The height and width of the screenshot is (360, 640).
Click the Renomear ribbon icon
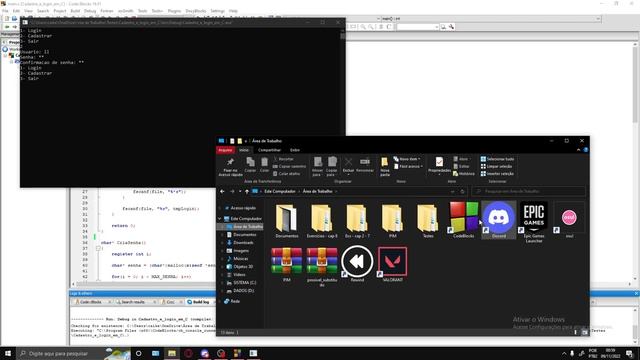365,165
